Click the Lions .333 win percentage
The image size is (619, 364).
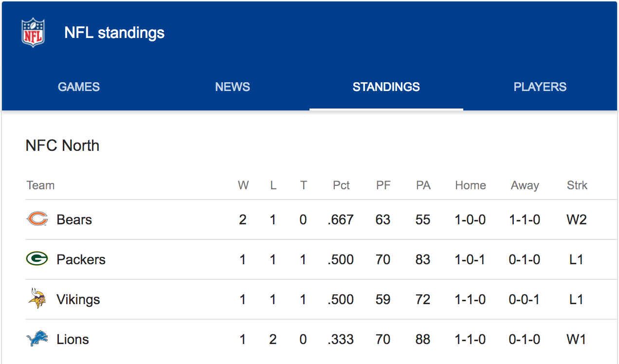point(341,340)
